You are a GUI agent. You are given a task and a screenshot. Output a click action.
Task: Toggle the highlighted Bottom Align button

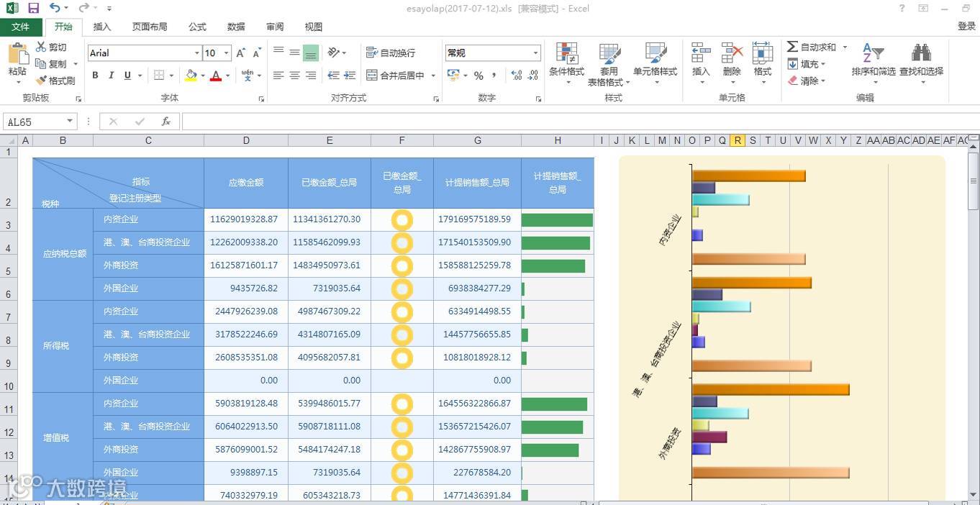point(310,53)
